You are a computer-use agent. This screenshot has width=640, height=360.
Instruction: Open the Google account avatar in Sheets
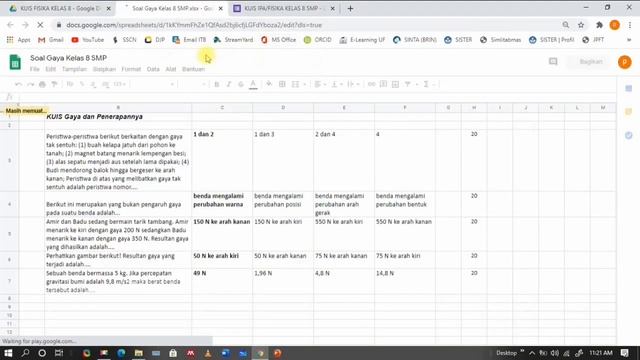point(624,62)
